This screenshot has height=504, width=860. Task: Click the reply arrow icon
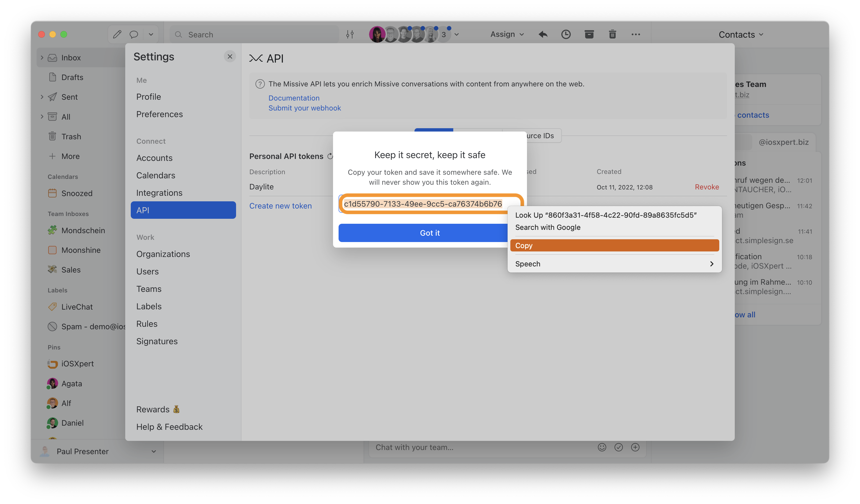(x=543, y=34)
